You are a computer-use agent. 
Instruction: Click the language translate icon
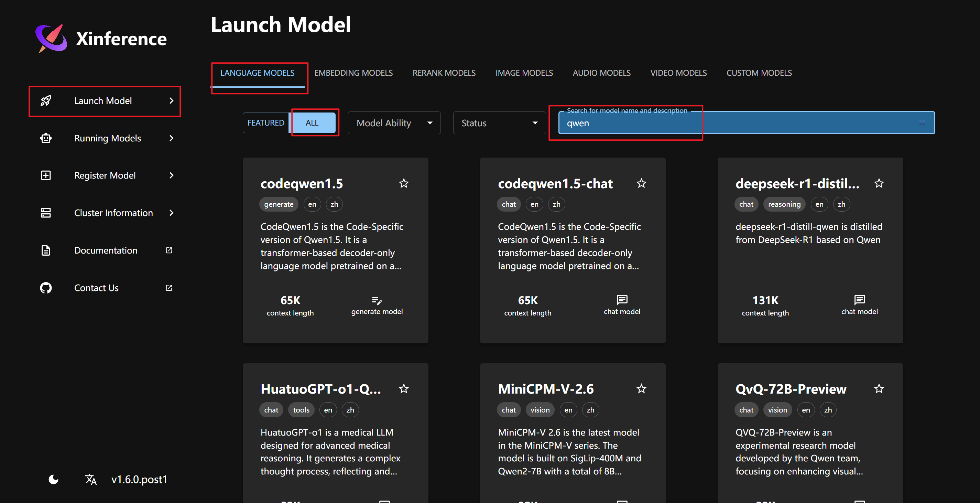click(x=90, y=479)
